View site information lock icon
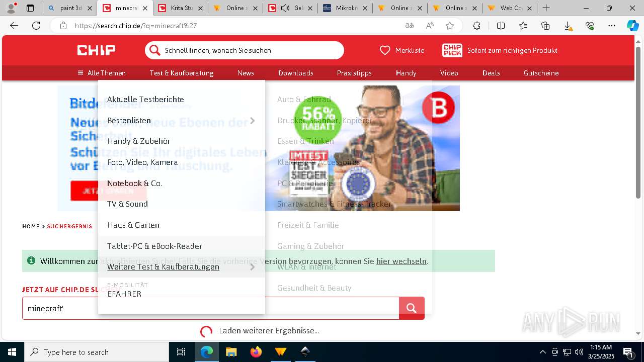644x362 pixels. [x=63, y=26]
